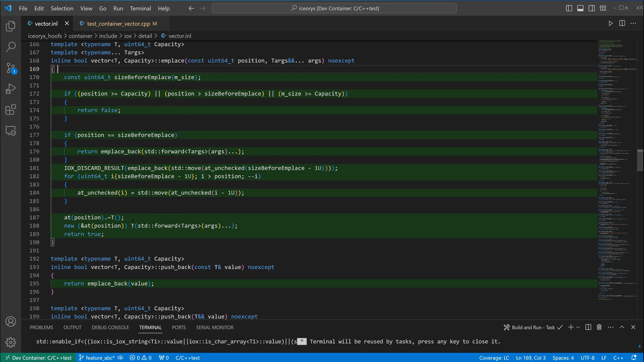Open the Search view in activity bar
Screen dimensions: 644x362
coord(10,47)
